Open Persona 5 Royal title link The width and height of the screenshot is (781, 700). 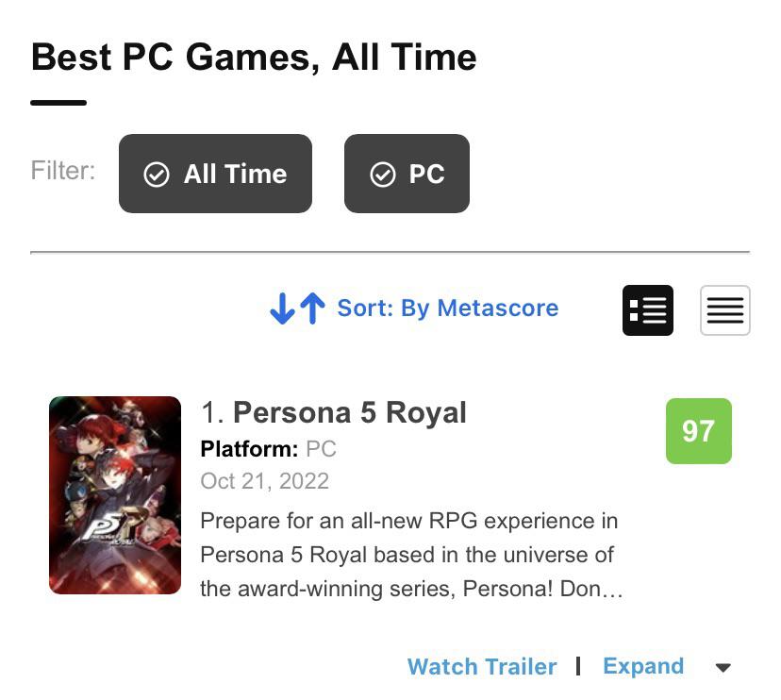click(x=350, y=412)
